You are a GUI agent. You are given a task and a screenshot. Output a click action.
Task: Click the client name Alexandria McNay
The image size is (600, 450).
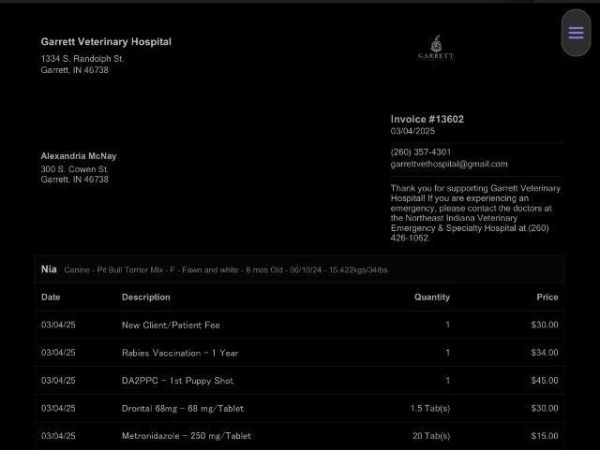click(78, 156)
